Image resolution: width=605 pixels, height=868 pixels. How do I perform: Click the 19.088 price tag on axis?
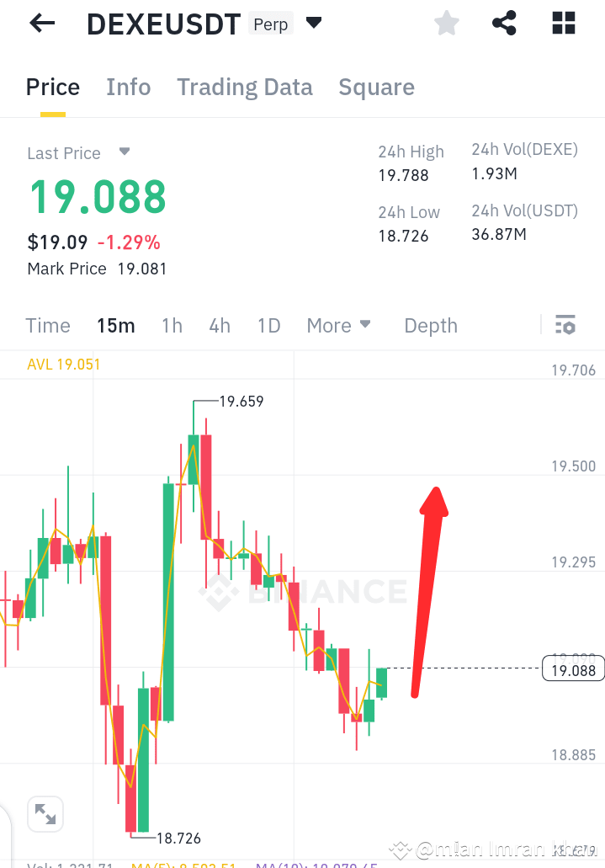(573, 668)
